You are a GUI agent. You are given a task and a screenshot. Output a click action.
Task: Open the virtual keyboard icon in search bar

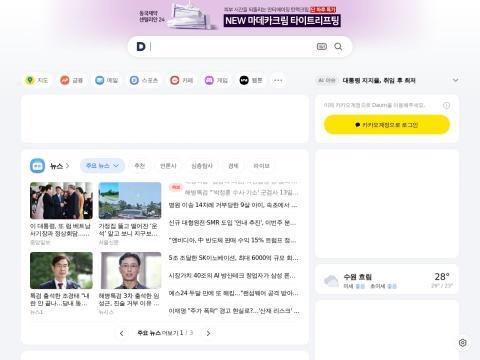point(322,47)
